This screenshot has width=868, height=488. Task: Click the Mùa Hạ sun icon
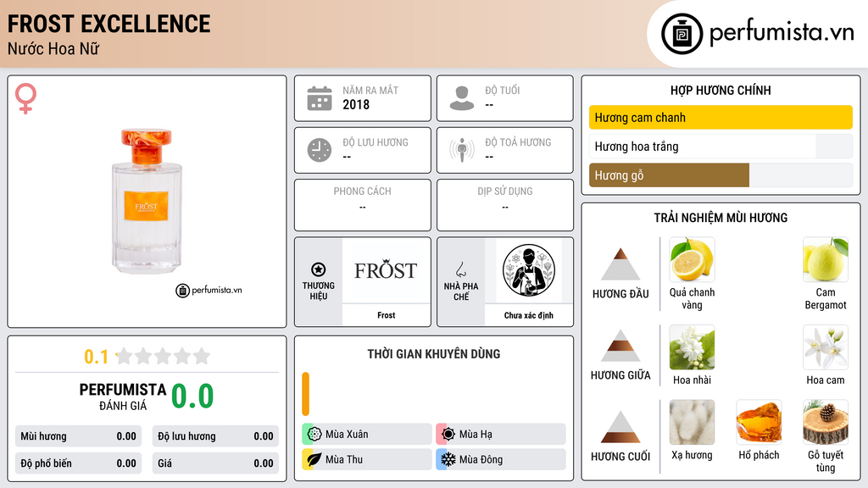pyautogui.click(x=448, y=435)
